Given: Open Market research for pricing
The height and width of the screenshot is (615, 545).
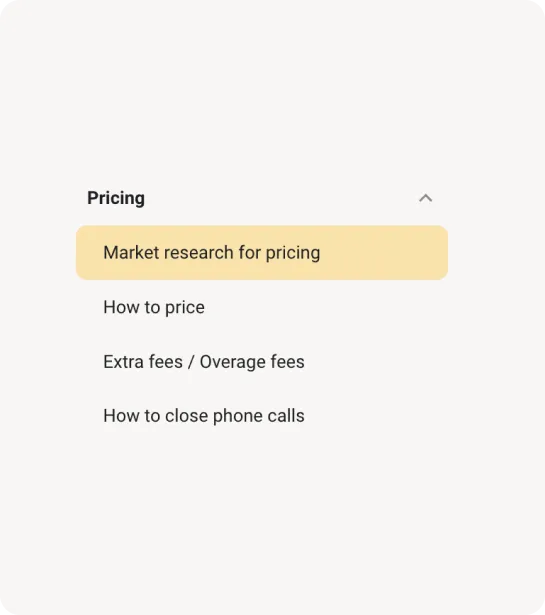Looking at the screenshot, I should [262, 253].
